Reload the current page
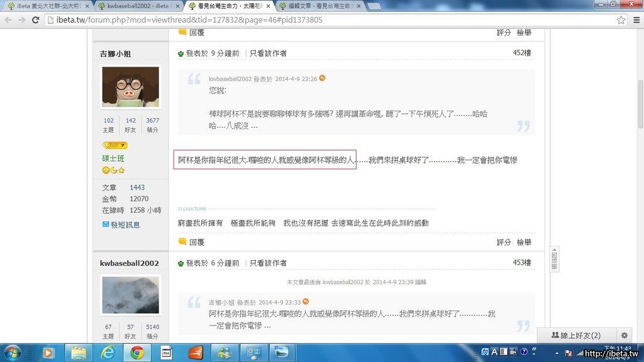 [35, 19]
